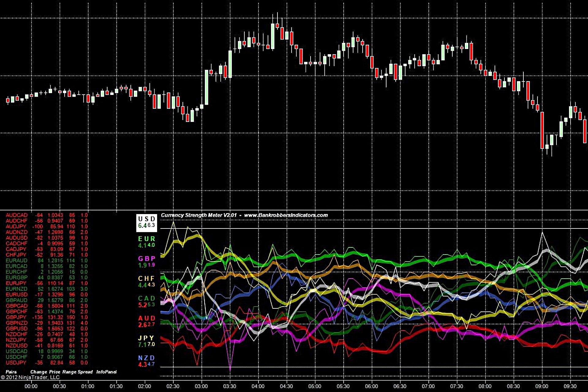Click the InfoPanel label

pyautogui.click(x=107, y=372)
